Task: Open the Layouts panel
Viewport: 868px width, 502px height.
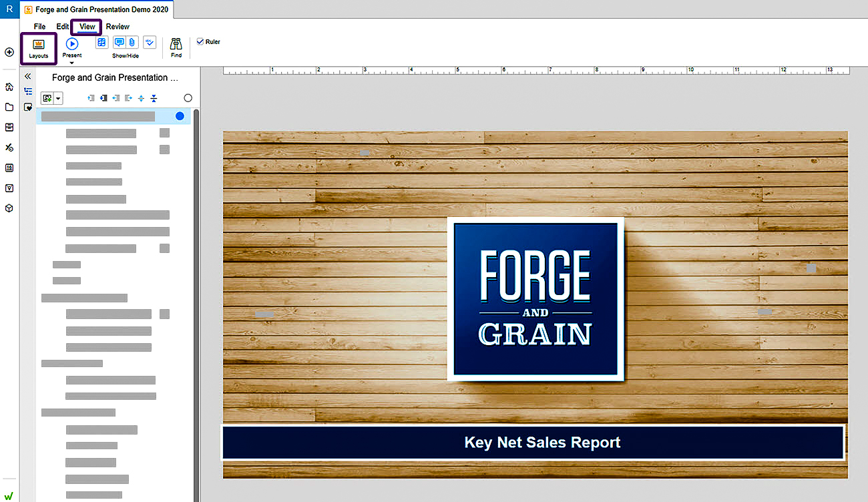Action: (38, 48)
